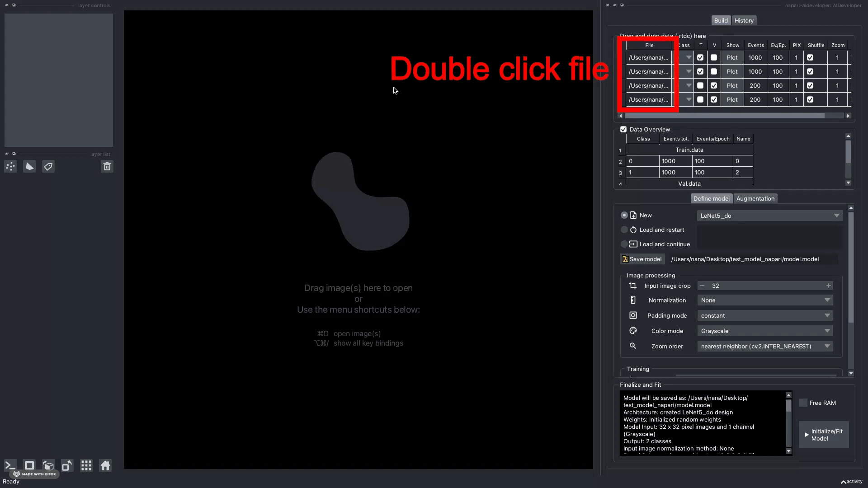Open the LeNet5_do model dropdown
868x488 pixels.
(x=769, y=216)
